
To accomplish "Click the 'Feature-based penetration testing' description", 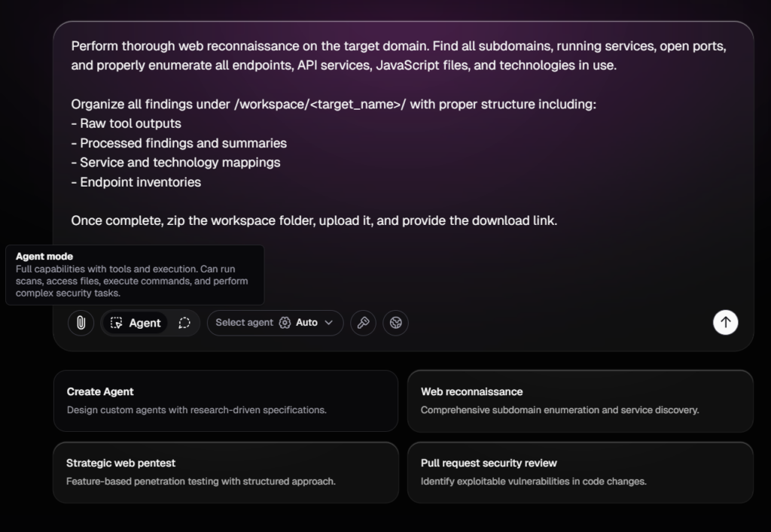I will pos(200,482).
